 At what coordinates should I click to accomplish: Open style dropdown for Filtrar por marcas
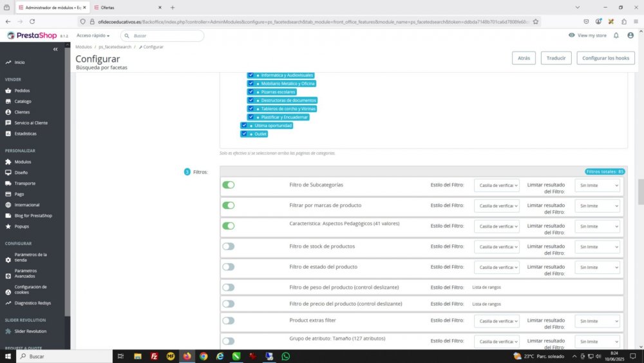[x=497, y=206]
